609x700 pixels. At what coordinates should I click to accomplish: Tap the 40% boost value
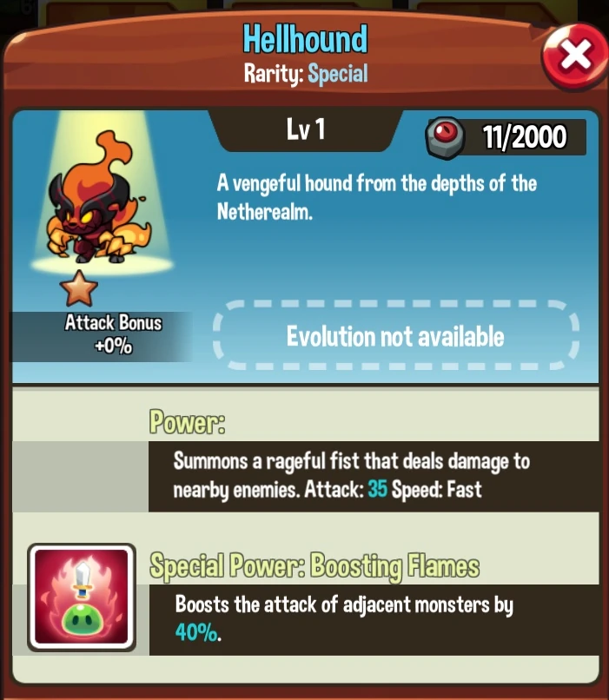tap(196, 632)
